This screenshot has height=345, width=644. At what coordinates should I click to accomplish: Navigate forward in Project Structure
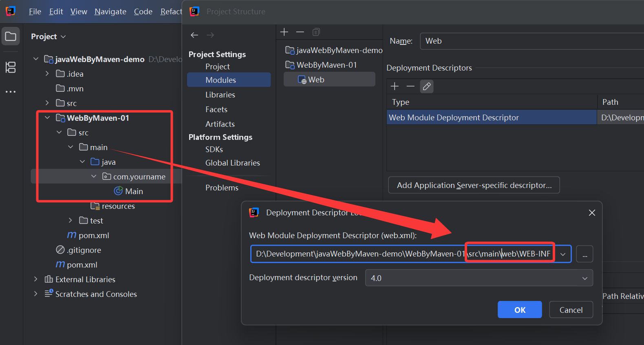210,35
